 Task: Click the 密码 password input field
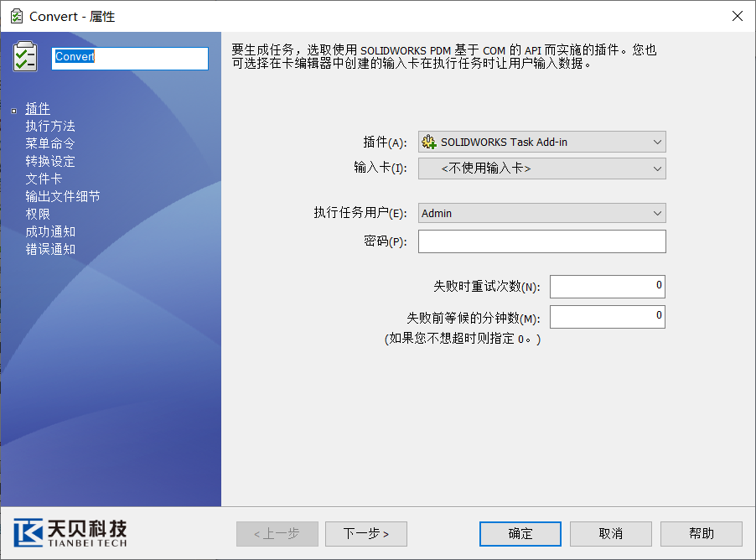[x=541, y=242]
